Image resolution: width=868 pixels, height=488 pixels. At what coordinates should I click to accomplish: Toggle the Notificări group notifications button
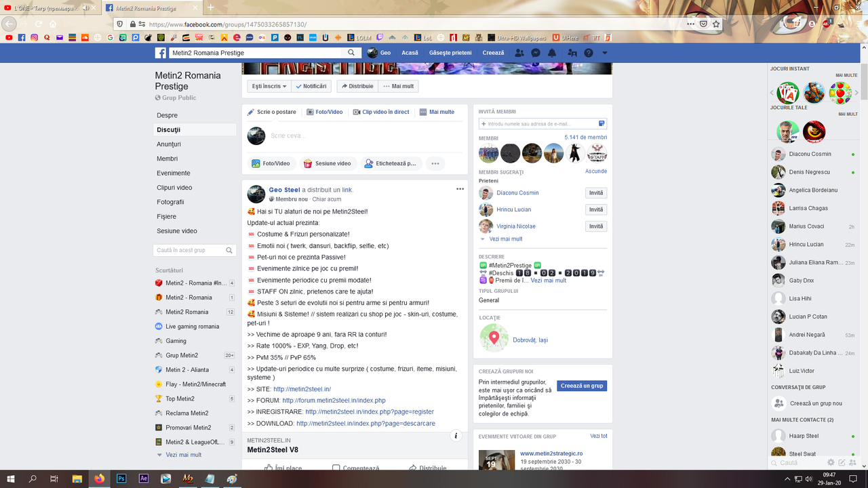[311, 86]
